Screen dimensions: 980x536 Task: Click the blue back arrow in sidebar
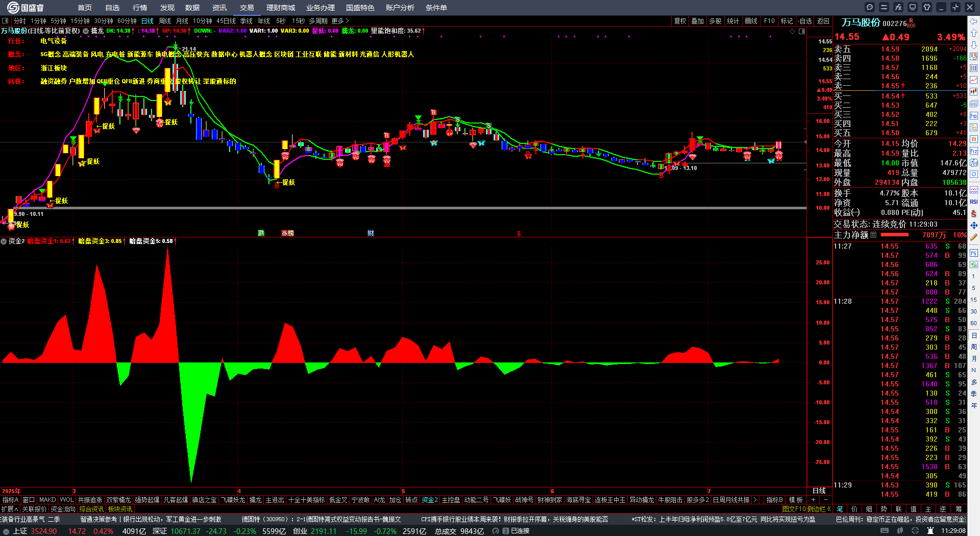tap(974, 21)
